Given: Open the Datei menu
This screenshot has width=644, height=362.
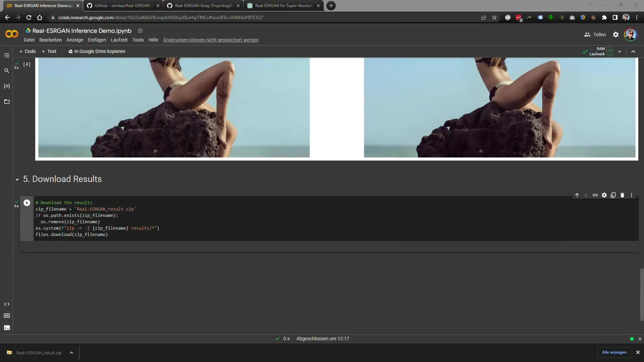Looking at the screenshot, I should click(29, 40).
